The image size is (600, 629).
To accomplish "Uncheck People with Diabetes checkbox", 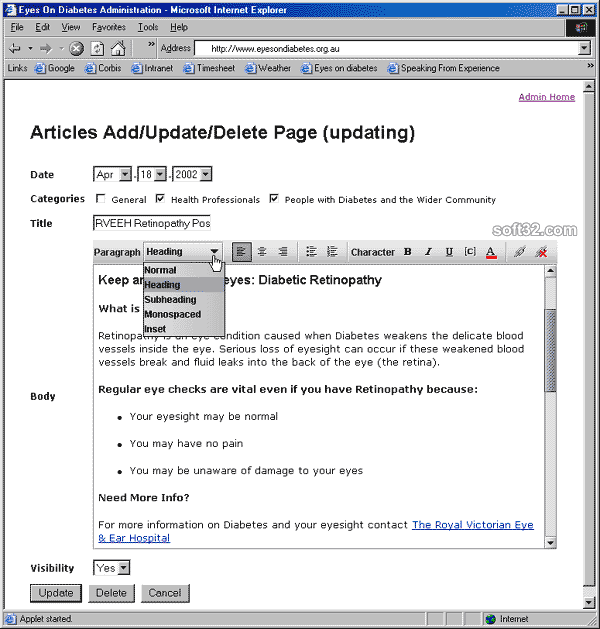I will point(274,199).
